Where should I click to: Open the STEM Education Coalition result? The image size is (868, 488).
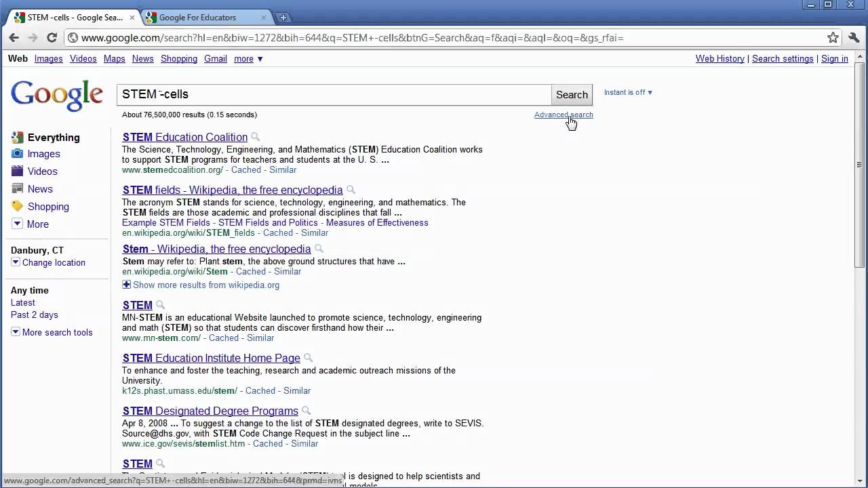(x=185, y=137)
